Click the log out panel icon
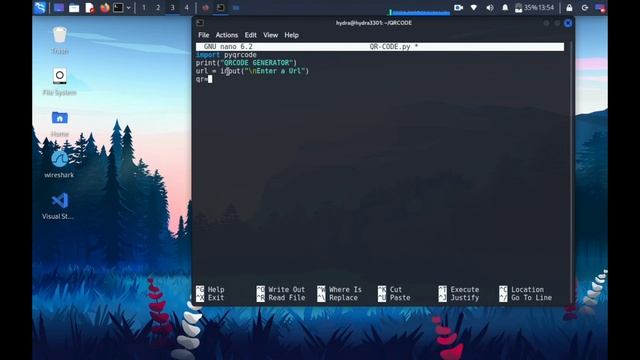 point(584,7)
